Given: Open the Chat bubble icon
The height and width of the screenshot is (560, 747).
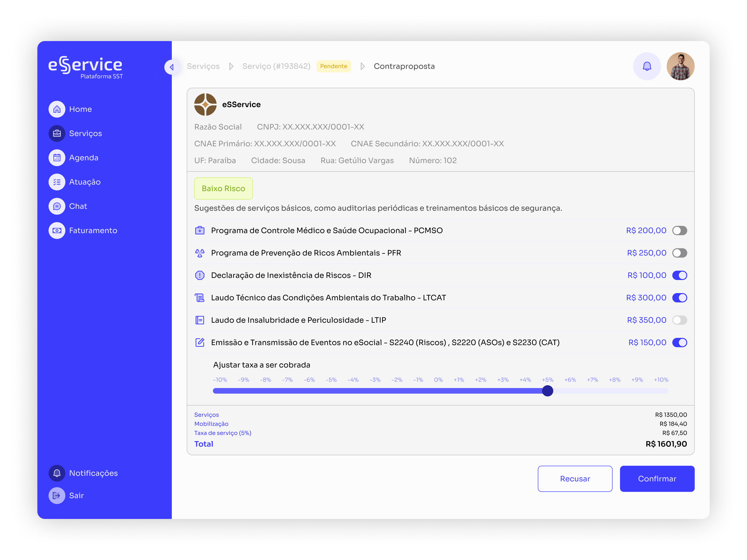Looking at the screenshot, I should click(x=57, y=206).
